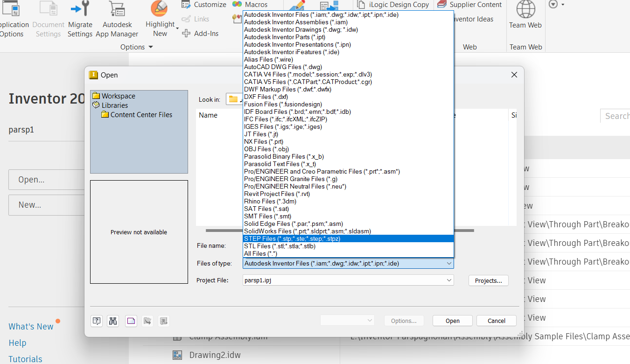Click Drawing2.idw file icon in recent list
Screen dimensions: 630x364
(177, 355)
